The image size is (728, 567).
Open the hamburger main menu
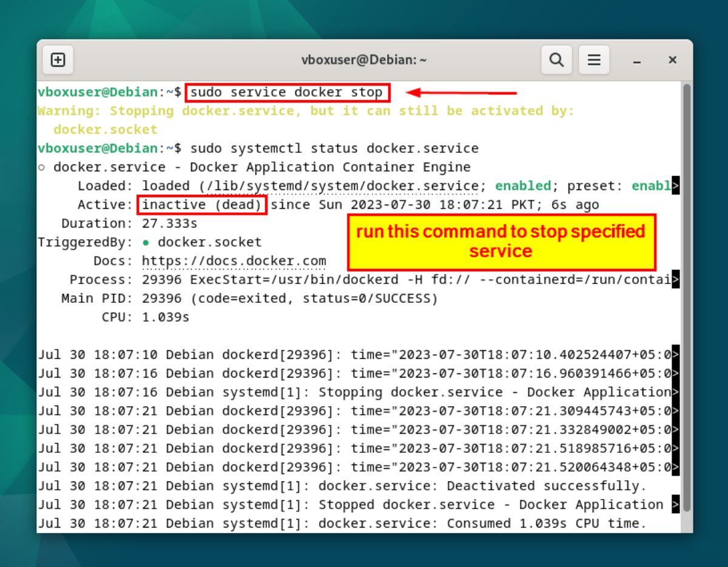coord(594,60)
